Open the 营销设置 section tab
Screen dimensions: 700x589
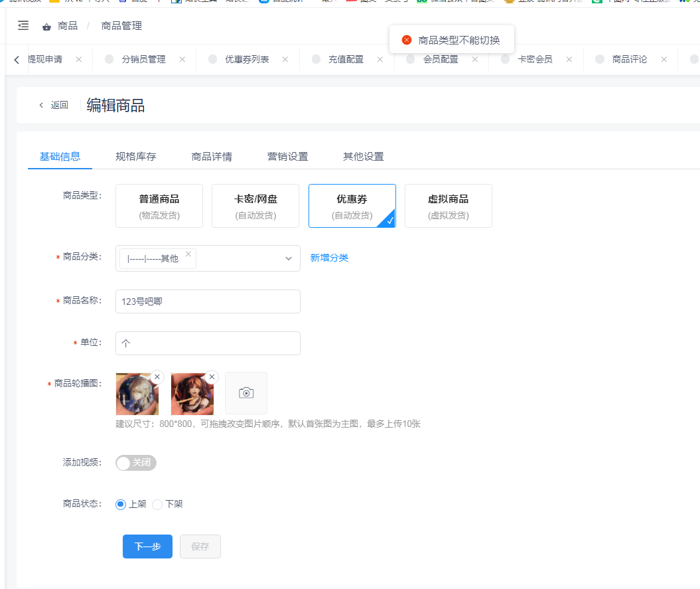(x=287, y=157)
